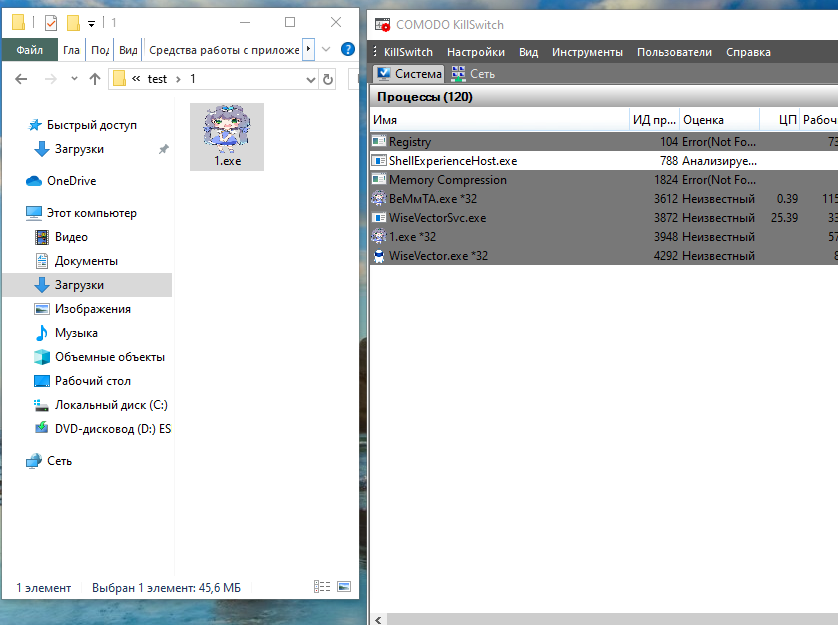This screenshot has width=838, height=625.
Task: Select the BeMmTA.exe *32 process
Action: point(604,199)
